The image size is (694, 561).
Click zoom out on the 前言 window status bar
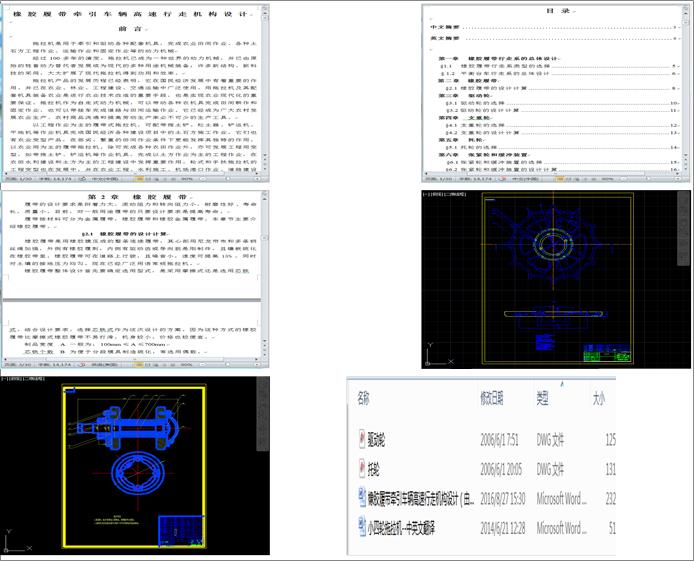click(203, 179)
